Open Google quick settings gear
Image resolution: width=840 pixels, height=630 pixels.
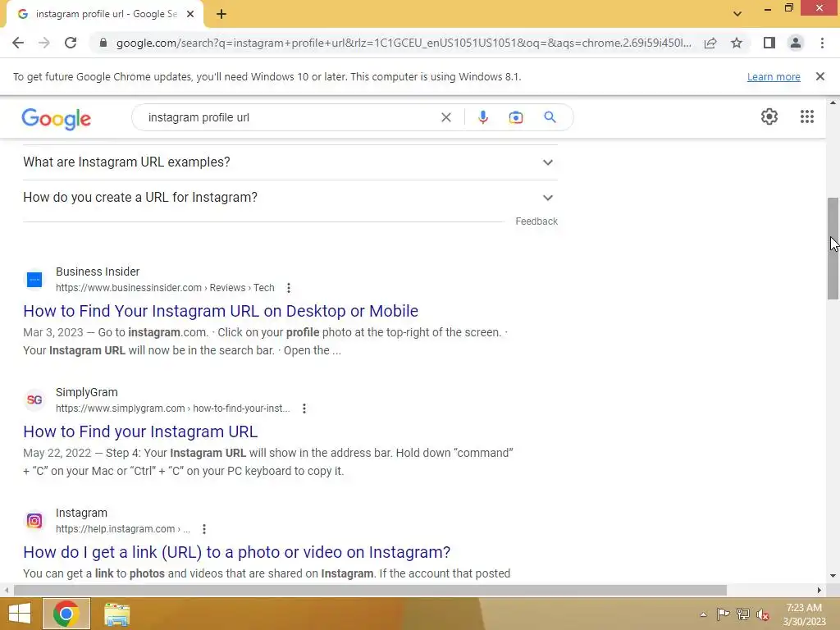(769, 116)
